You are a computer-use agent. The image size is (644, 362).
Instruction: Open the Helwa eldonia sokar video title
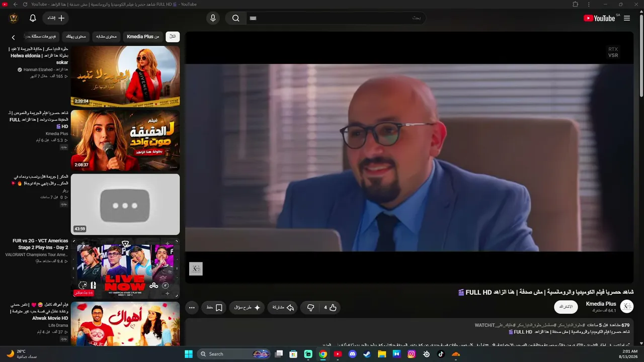click(39, 55)
